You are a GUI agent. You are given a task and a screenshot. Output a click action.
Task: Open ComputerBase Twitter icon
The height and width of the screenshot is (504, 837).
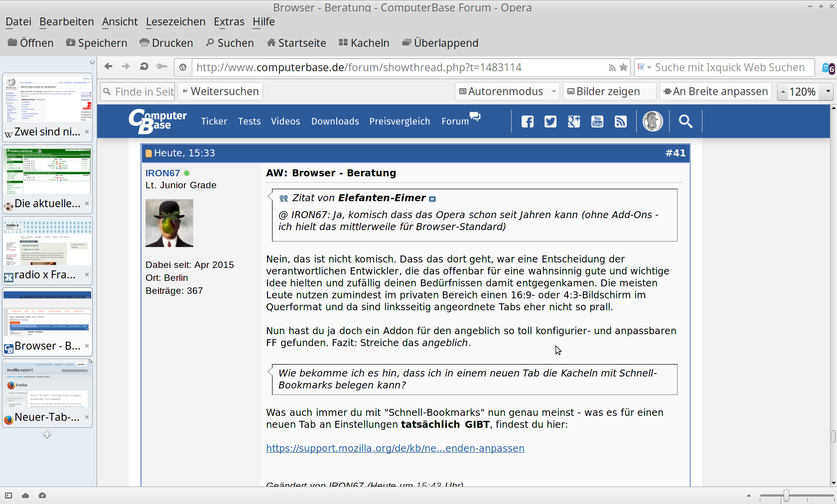[x=551, y=122]
